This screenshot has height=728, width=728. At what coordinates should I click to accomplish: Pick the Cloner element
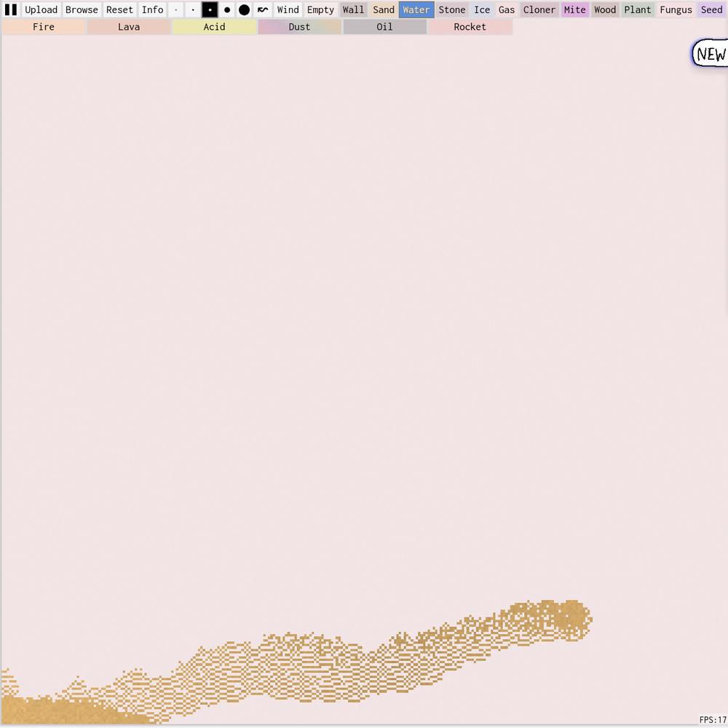pyautogui.click(x=539, y=9)
